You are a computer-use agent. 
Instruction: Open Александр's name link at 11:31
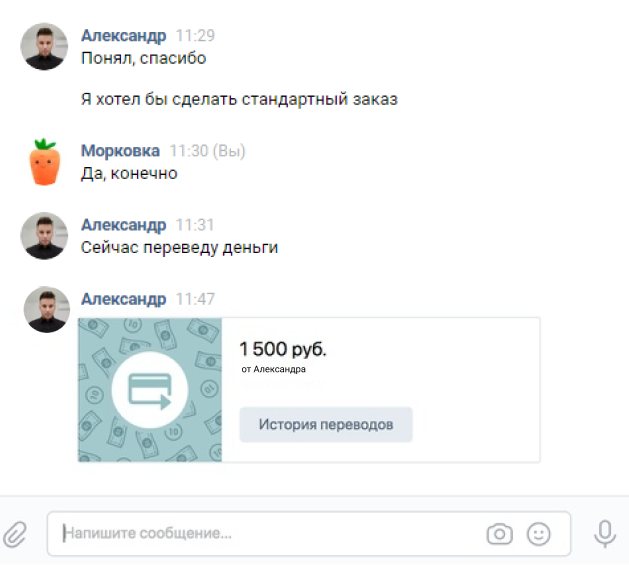(x=124, y=225)
